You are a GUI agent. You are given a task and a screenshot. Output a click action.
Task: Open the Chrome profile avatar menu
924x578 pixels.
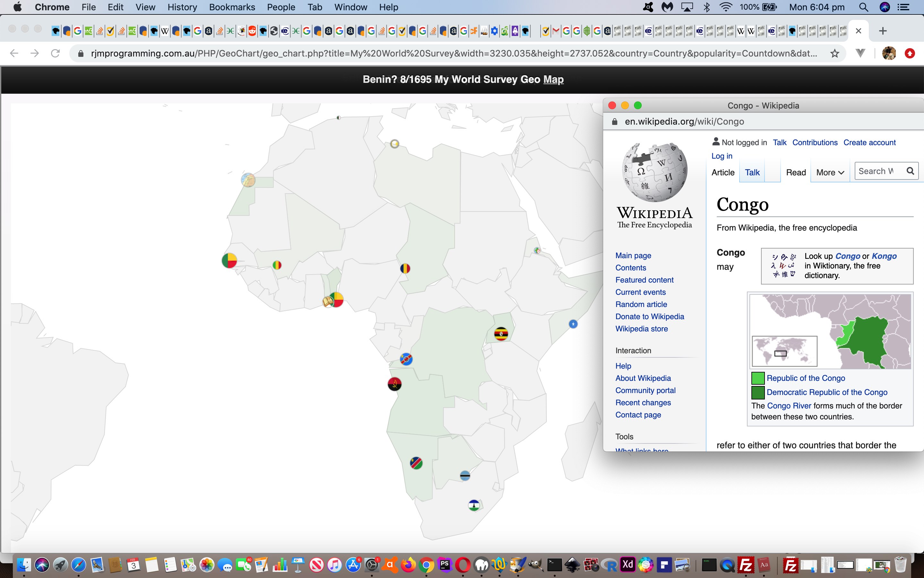click(889, 53)
